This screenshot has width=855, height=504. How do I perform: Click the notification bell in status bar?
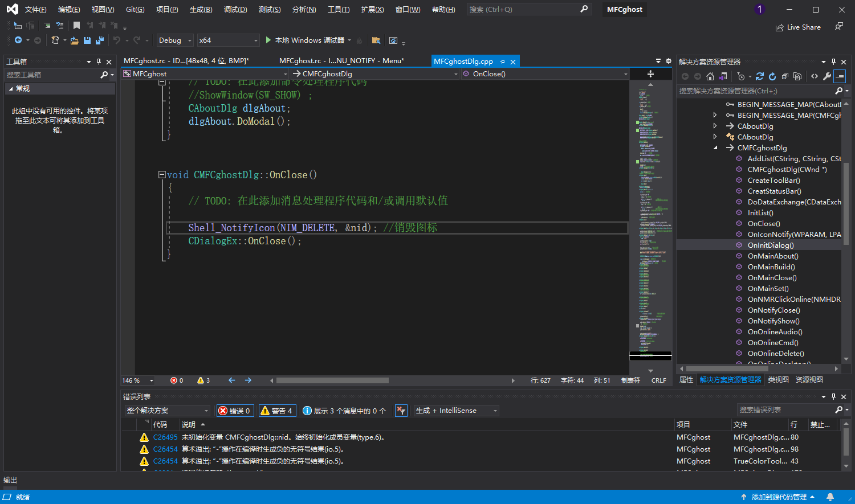830,497
